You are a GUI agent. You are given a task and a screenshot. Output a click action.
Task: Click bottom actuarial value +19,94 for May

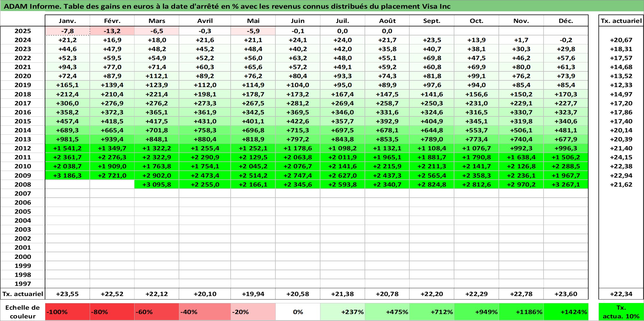(x=253, y=294)
